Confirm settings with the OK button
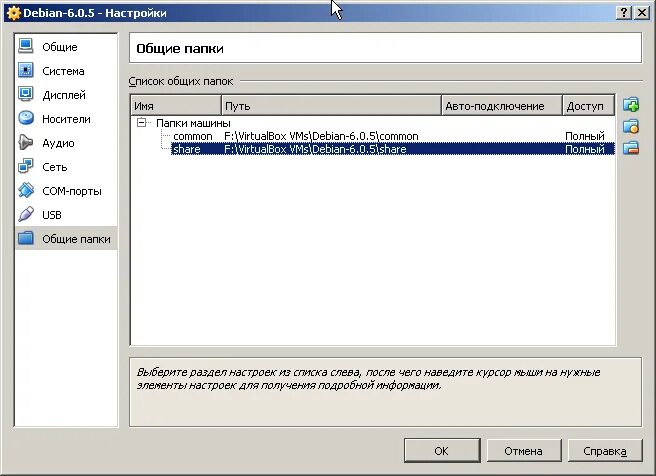This screenshot has width=656, height=476. (x=442, y=450)
